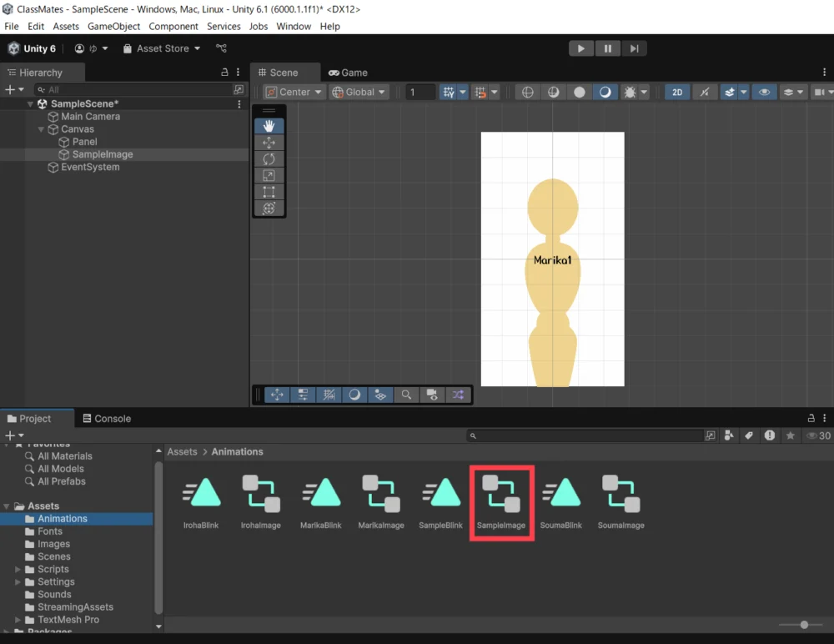Image resolution: width=834 pixels, height=644 pixels.
Task: Select the Scale tool
Action: [x=269, y=176]
